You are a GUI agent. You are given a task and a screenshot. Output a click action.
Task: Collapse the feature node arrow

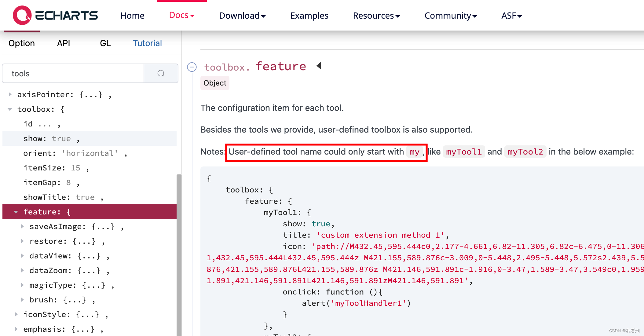point(16,212)
